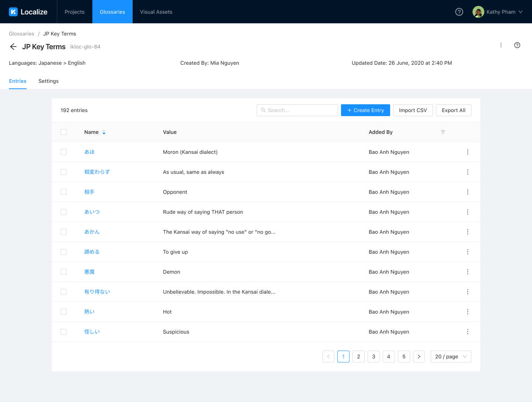Open row actions menu for Opponent entry
Image resolution: width=532 pixels, height=402 pixels.
click(467, 192)
